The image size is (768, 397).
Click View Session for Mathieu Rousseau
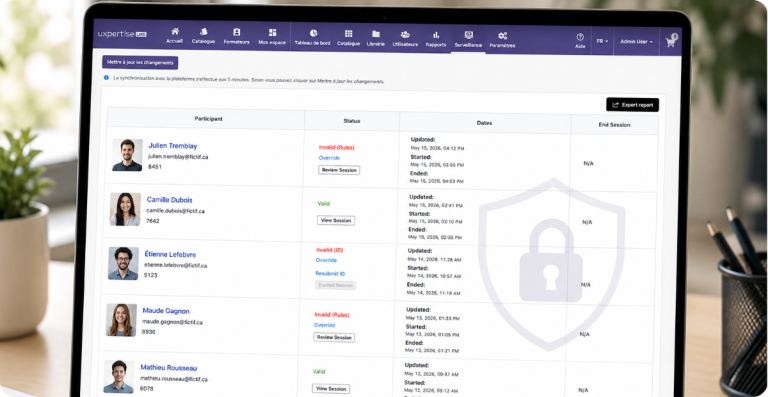click(x=331, y=389)
